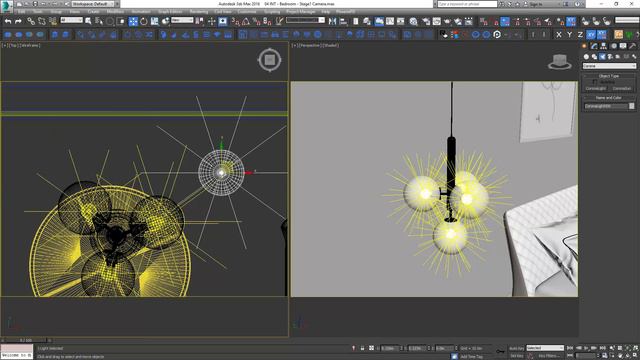Open the Create menu

click(93, 12)
